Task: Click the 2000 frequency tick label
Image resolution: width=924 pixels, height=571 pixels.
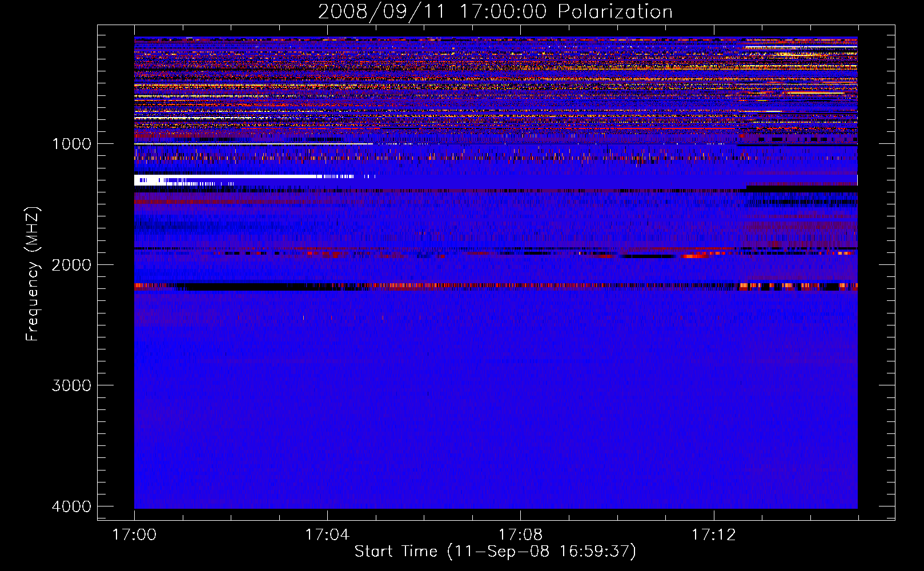Action: [71, 265]
